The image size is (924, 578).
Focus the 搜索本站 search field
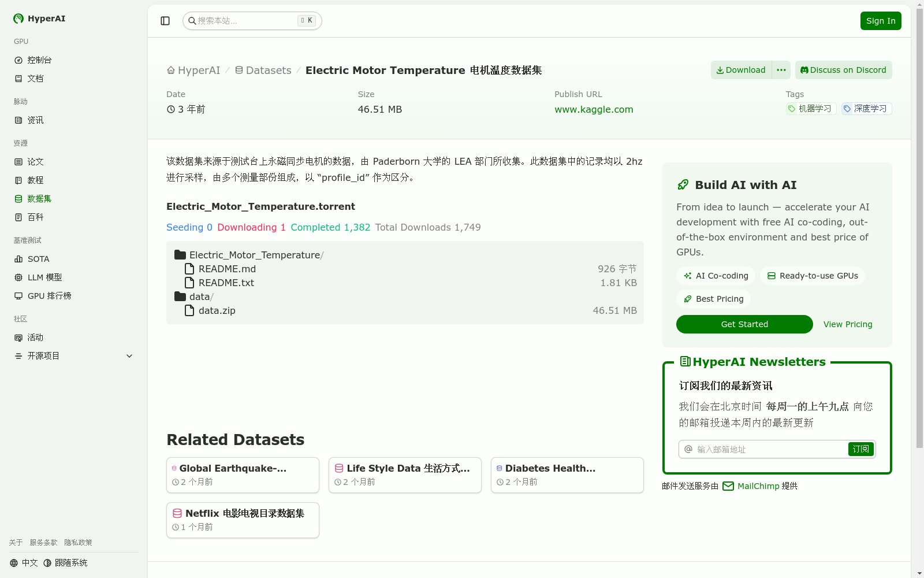252,21
